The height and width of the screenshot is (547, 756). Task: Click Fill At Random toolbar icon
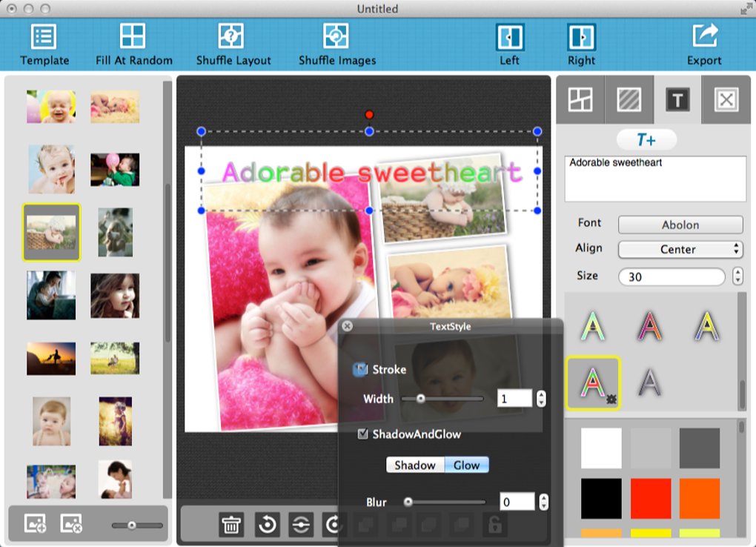click(133, 36)
